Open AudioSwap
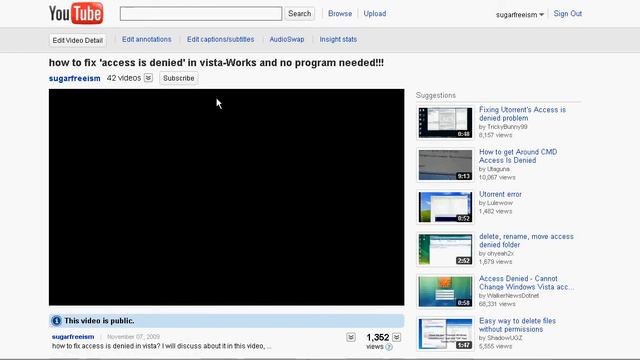This screenshot has width=640, height=360. 287,39
